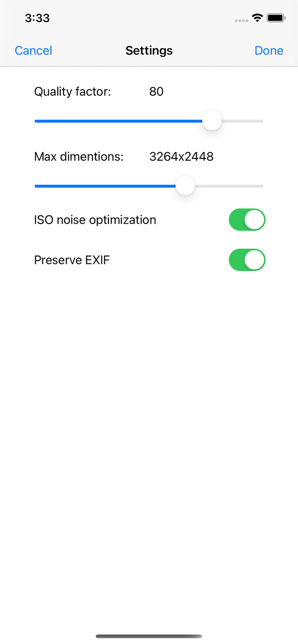Tap the cellular signal dots icon
Screen dimensions: 298x644
pyautogui.click(x=241, y=20)
